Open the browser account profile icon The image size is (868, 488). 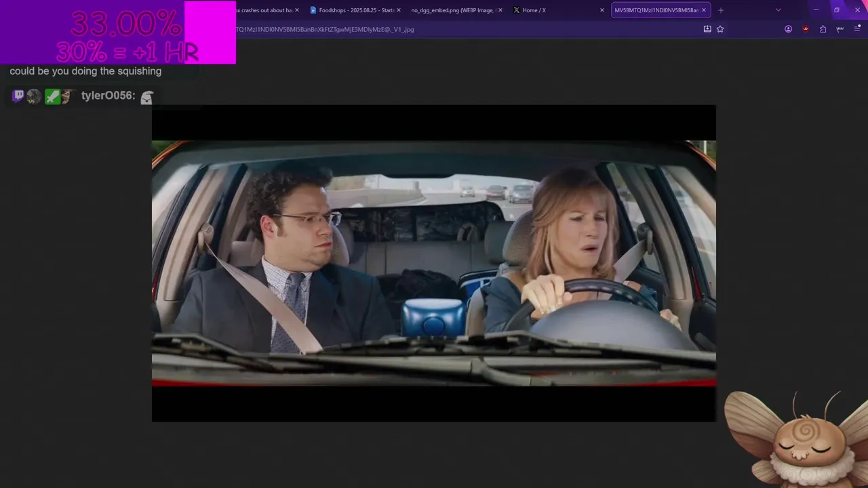pyautogui.click(x=788, y=29)
